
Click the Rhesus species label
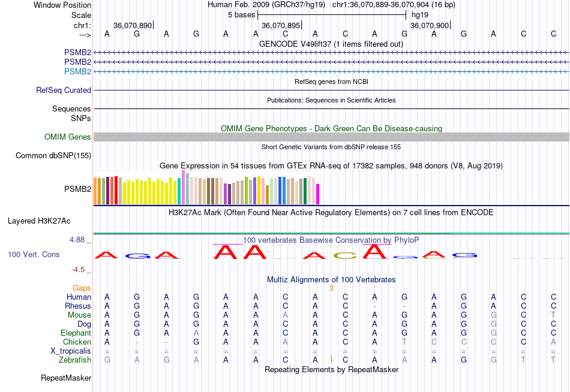(78, 306)
